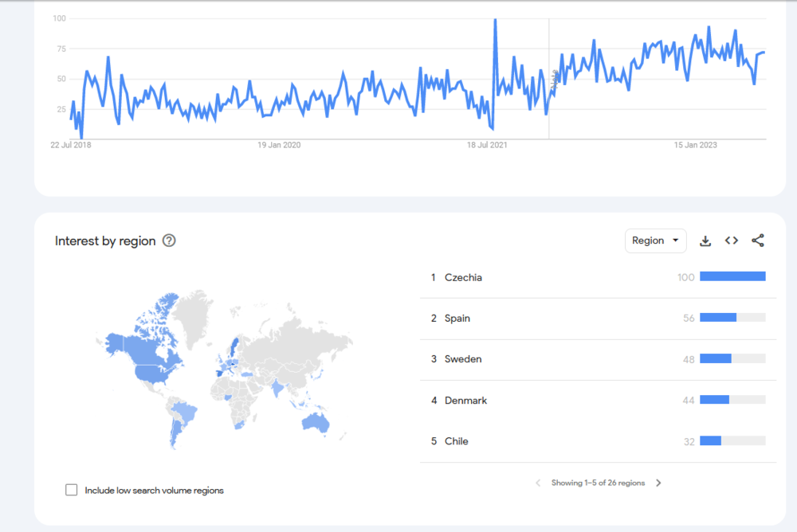
Task: Go to next page of regions
Action: (x=658, y=483)
